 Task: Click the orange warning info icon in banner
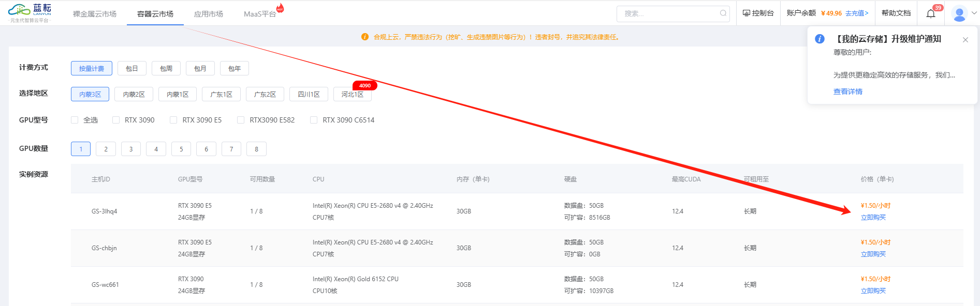(x=365, y=37)
